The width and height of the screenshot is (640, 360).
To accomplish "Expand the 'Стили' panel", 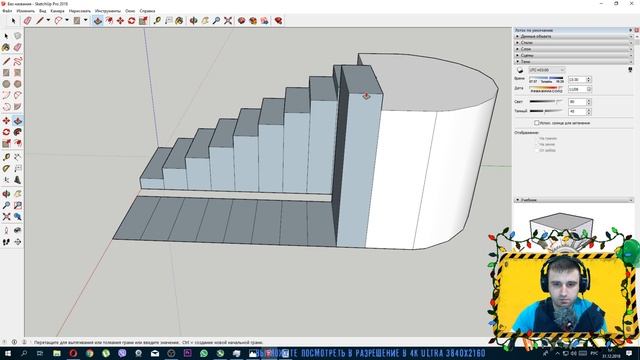I will [x=573, y=42].
